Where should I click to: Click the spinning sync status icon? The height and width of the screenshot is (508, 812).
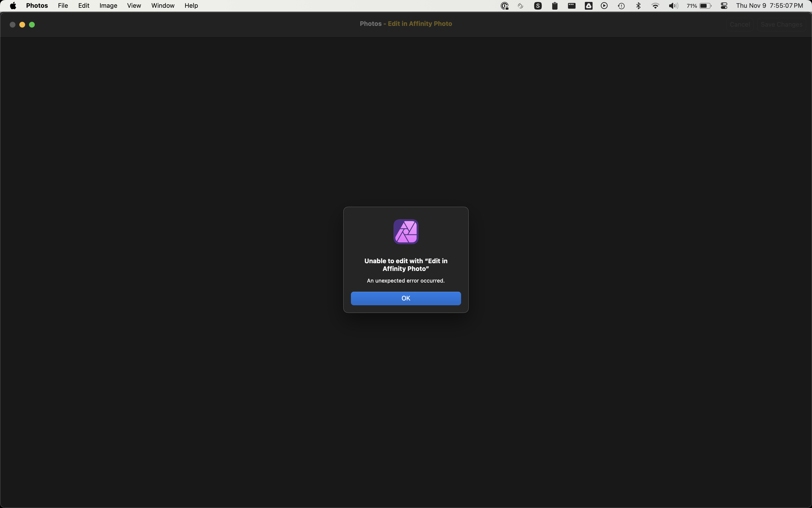521,6
